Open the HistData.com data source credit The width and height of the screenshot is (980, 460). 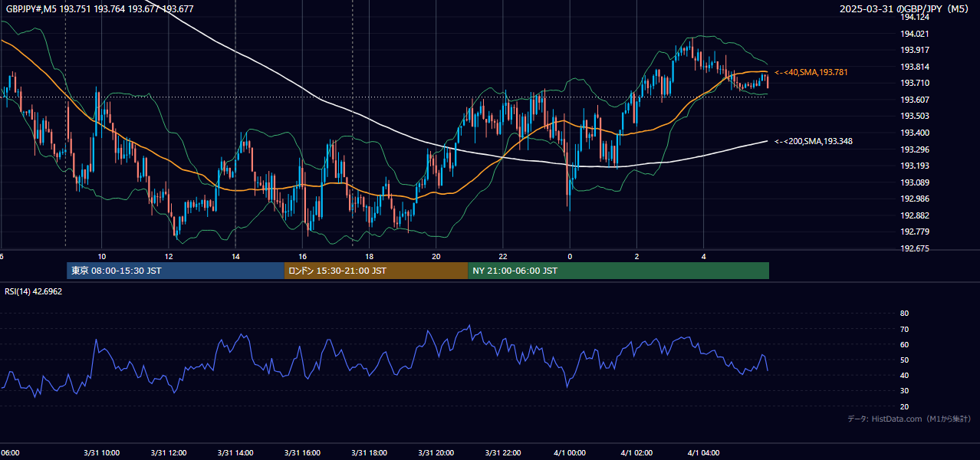coord(909,419)
